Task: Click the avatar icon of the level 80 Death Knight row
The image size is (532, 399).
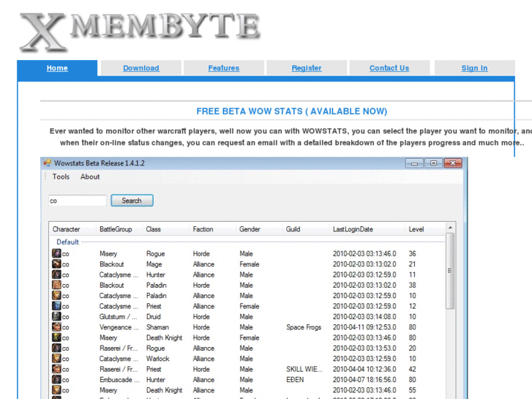Action: click(56, 338)
